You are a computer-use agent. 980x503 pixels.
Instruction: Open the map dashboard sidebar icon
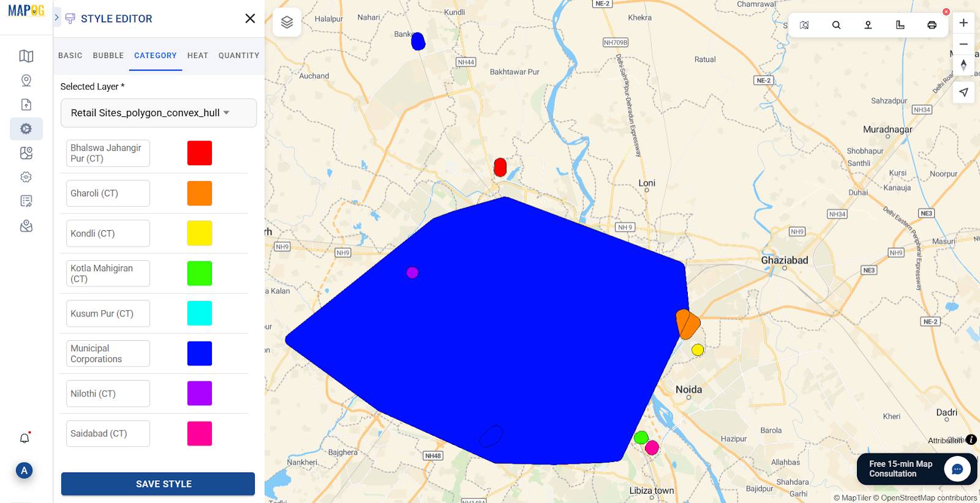tap(26, 153)
